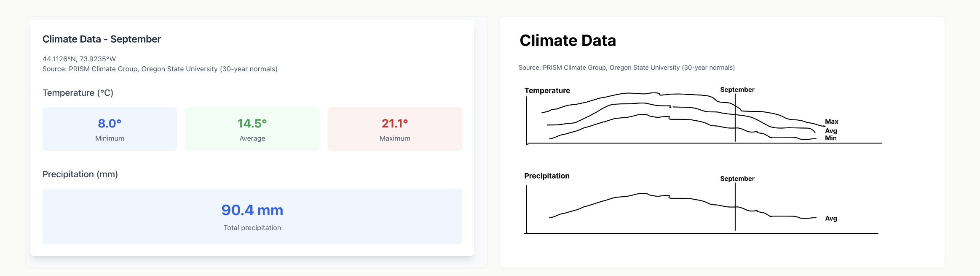Select the "Max" line label in the Temperature chart
This screenshot has height=276, width=980.
tap(831, 122)
